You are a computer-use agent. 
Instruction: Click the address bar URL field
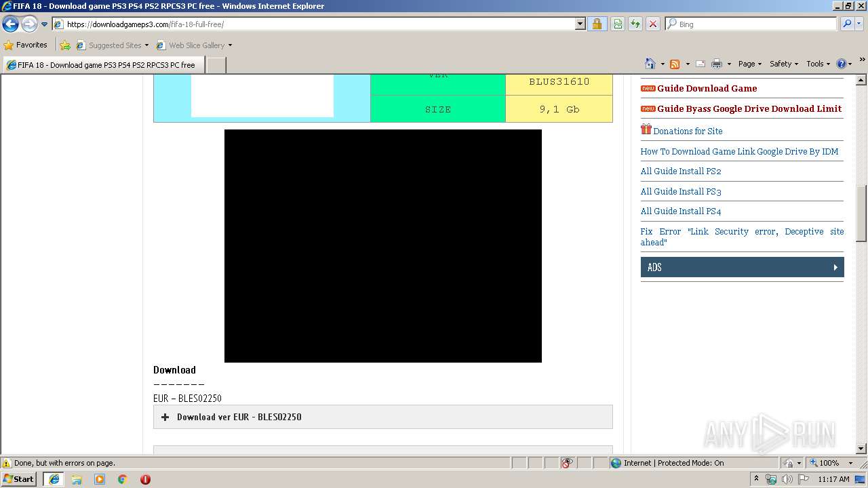tap(314, 24)
